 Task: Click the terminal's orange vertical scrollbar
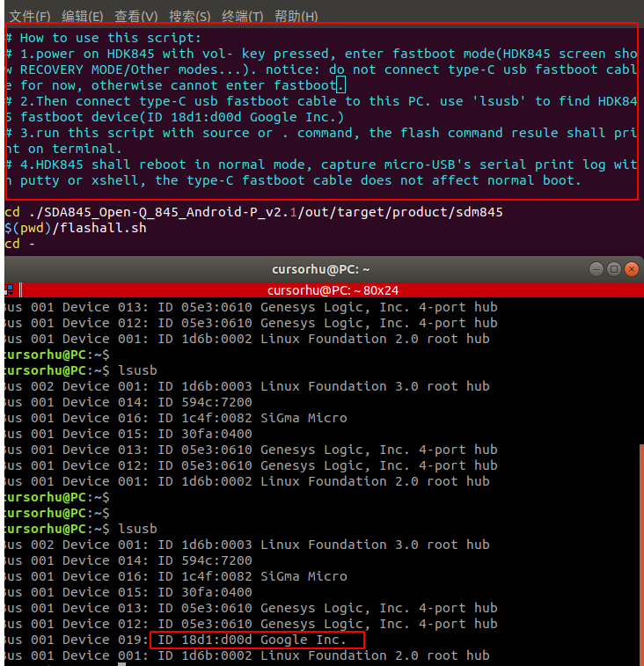[641, 555]
